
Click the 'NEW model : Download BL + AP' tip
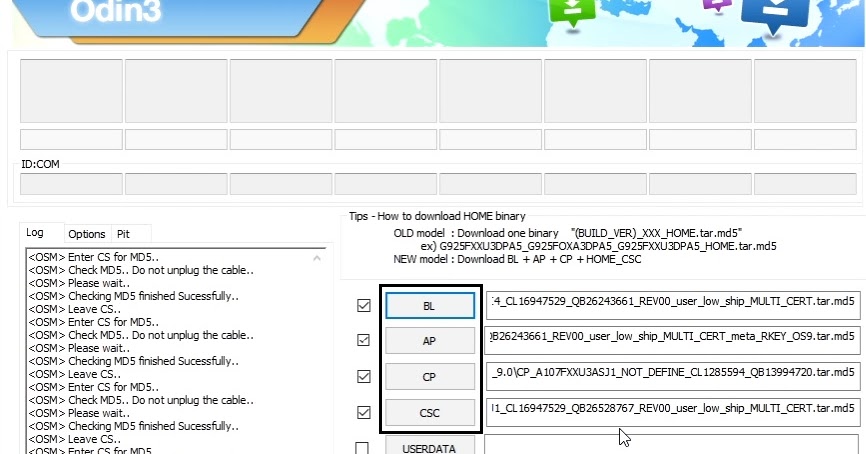pyautogui.click(x=517, y=259)
